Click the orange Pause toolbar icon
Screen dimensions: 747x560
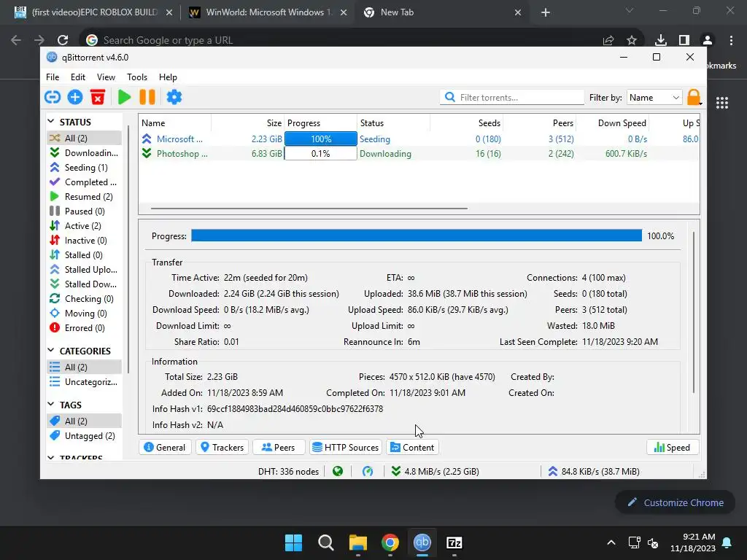[x=147, y=97]
